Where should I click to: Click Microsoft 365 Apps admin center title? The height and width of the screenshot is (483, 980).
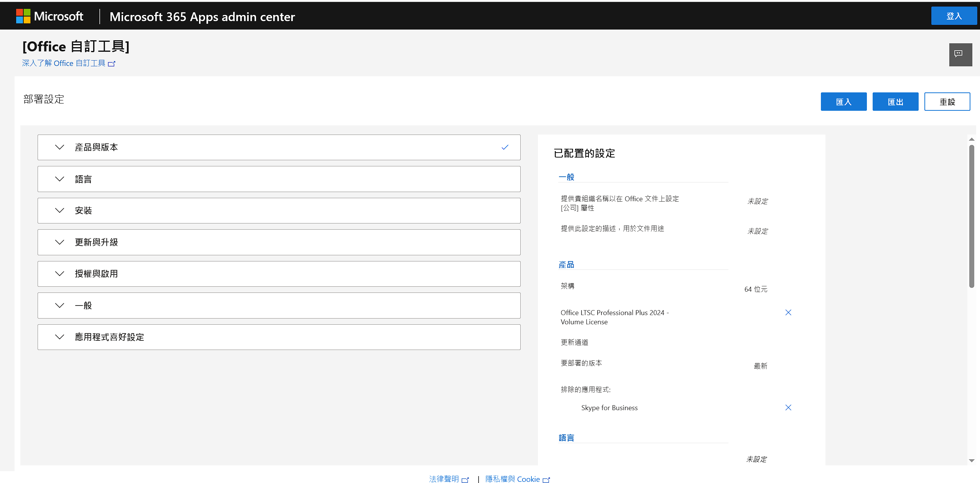tap(202, 16)
